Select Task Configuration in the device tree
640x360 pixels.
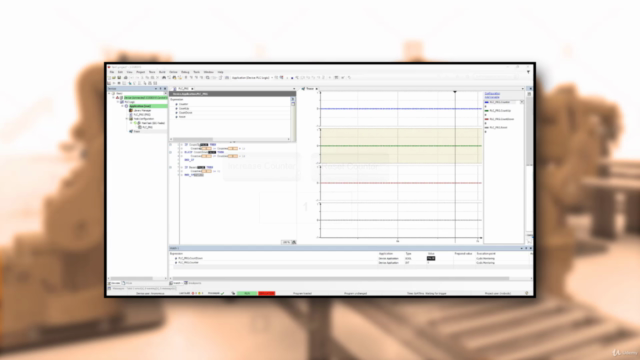click(144, 119)
